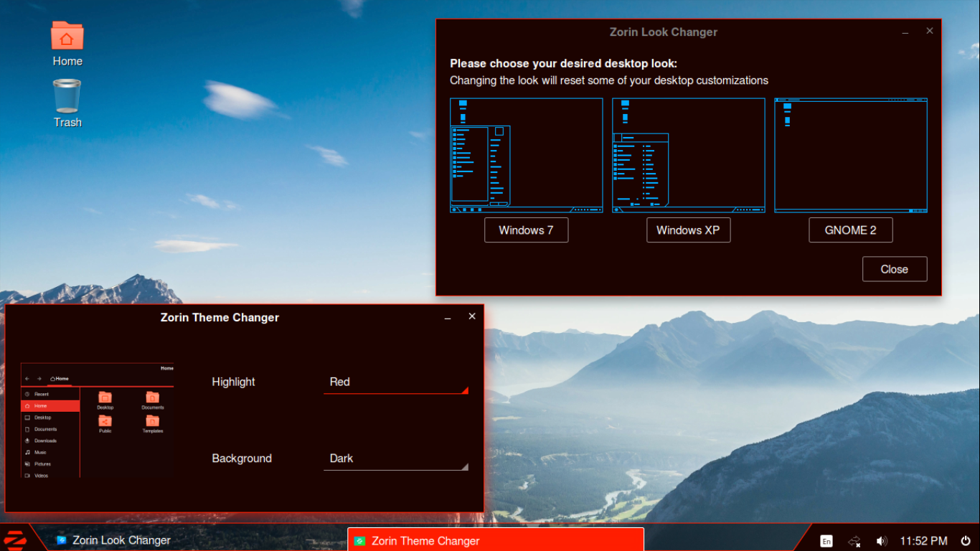Switch to Zorin Theme Changer taskbar item
The image size is (980, 551).
(496, 540)
